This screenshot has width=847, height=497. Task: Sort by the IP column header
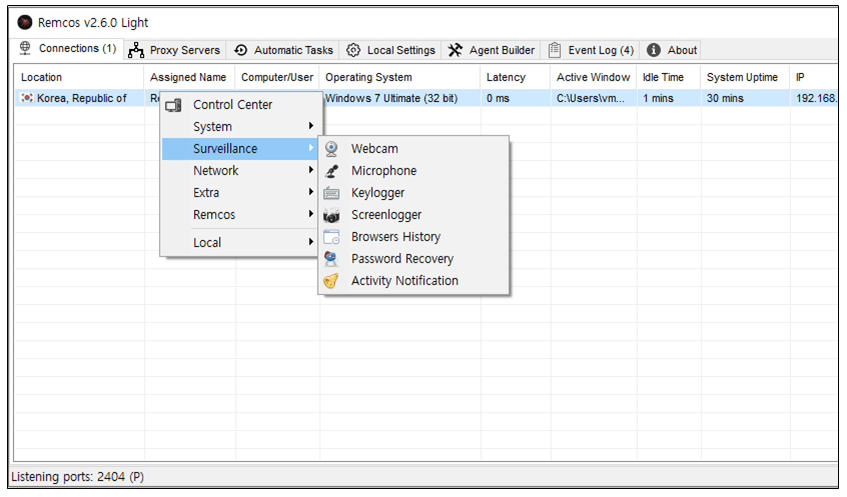coord(814,77)
